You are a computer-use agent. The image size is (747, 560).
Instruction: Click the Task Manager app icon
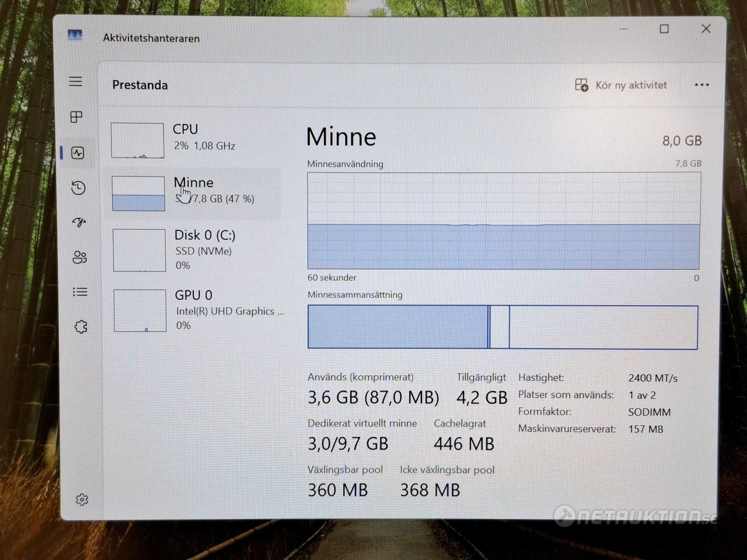pyautogui.click(x=75, y=35)
